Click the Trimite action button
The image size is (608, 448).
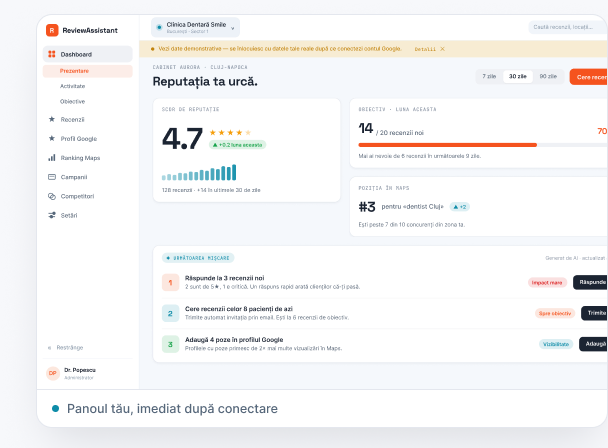[594, 313]
